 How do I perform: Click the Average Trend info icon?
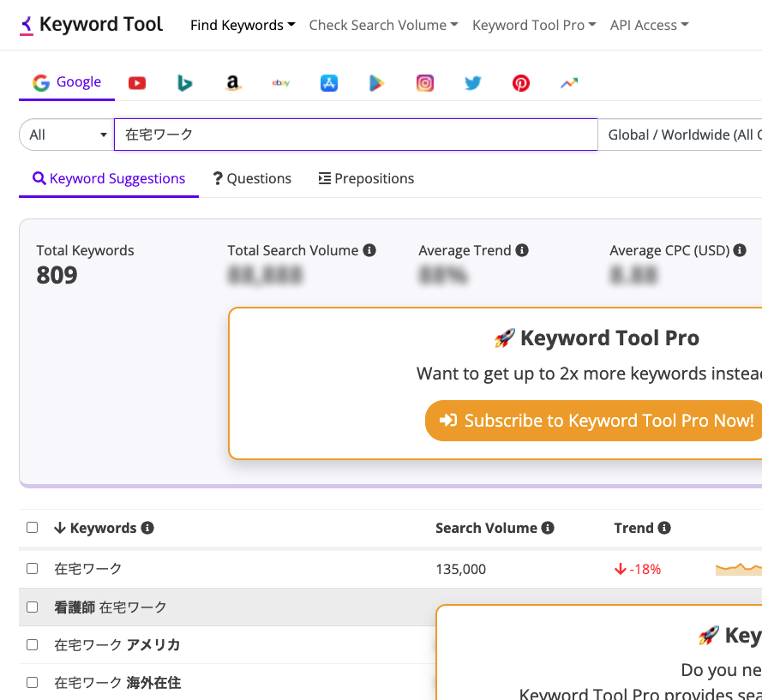coord(522,250)
